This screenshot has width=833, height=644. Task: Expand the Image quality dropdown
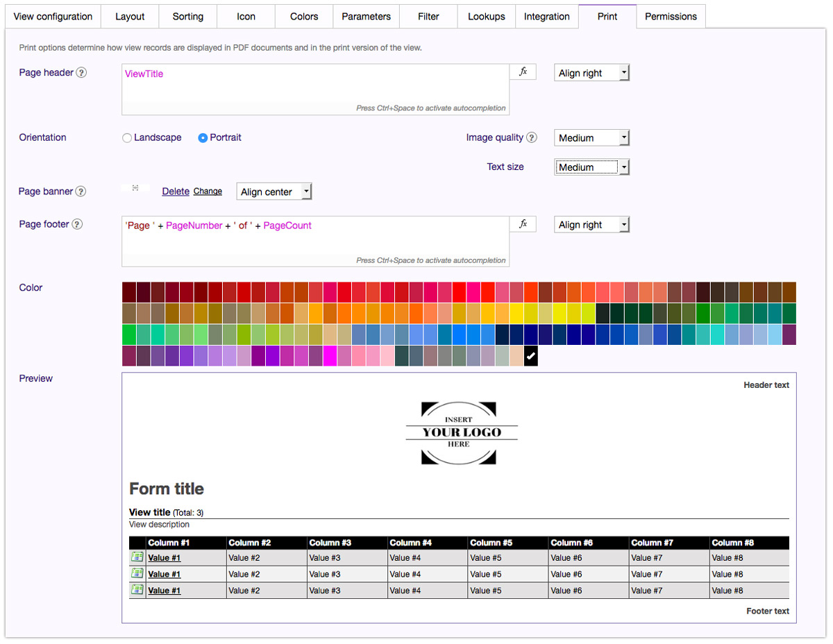[591, 138]
